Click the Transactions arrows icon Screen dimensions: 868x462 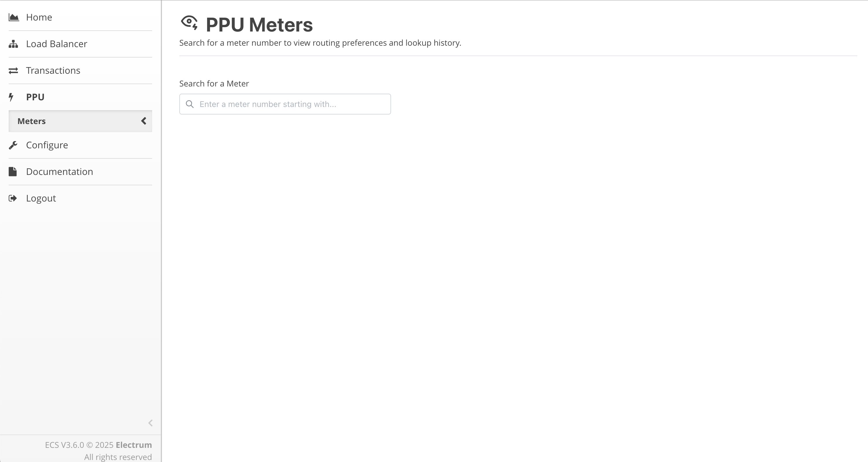coord(13,70)
